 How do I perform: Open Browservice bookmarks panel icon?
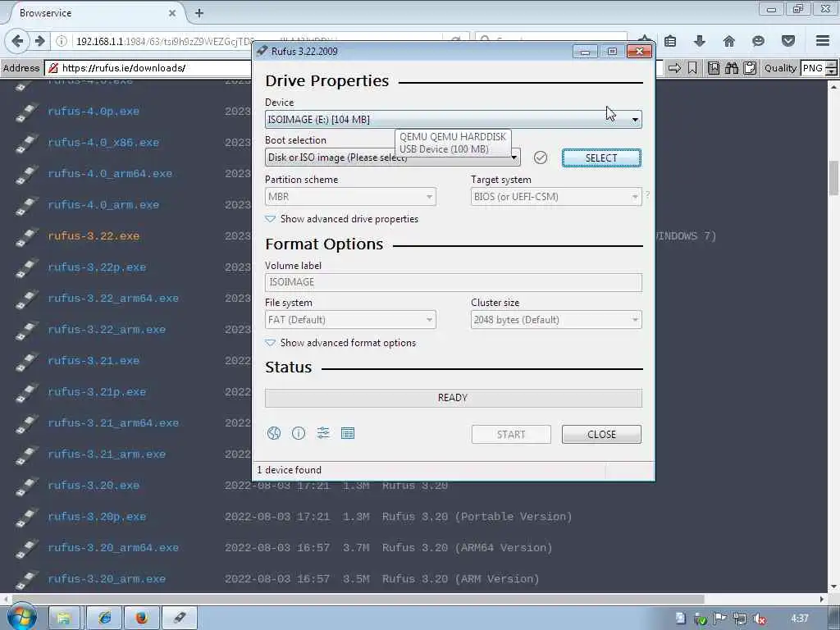point(714,68)
